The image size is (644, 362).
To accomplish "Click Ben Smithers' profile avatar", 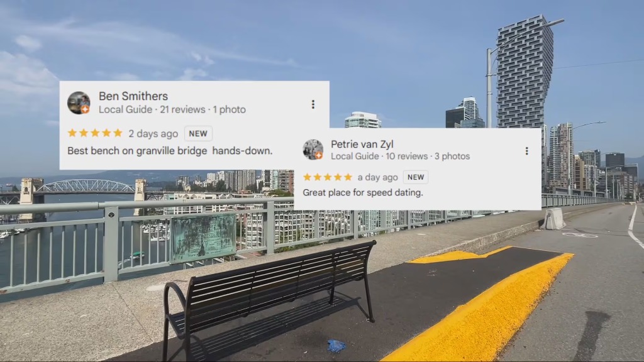I will tap(79, 102).
